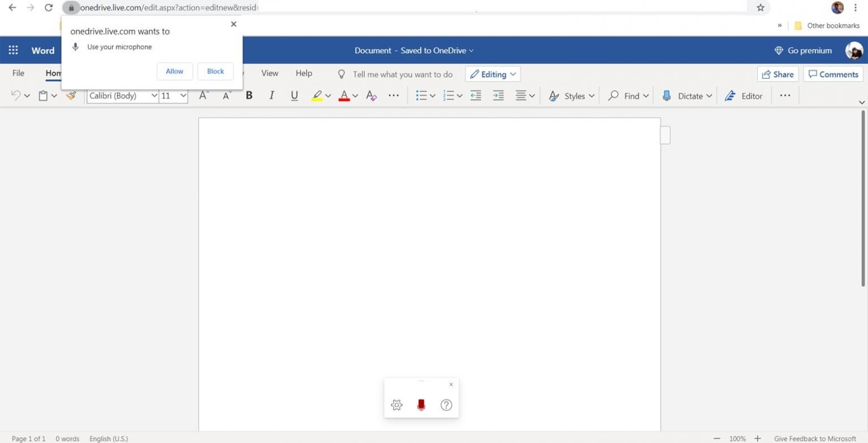Click the Find icon in the ribbon
This screenshot has height=443, width=868.
click(x=613, y=95)
